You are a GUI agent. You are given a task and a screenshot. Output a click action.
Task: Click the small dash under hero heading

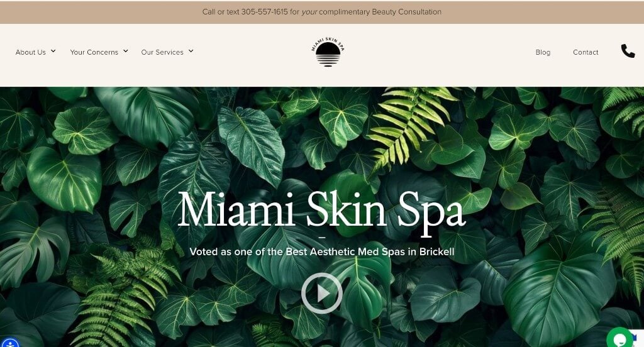(x=322, y=238)
